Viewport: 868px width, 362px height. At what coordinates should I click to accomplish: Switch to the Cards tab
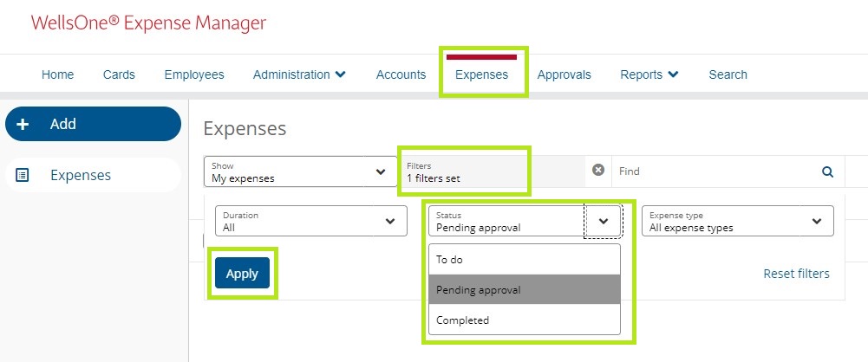[119, 74]
